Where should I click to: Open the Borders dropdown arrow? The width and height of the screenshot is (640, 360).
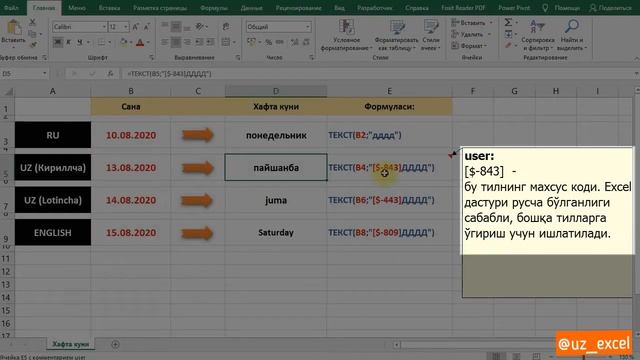(x=110, y=42)
